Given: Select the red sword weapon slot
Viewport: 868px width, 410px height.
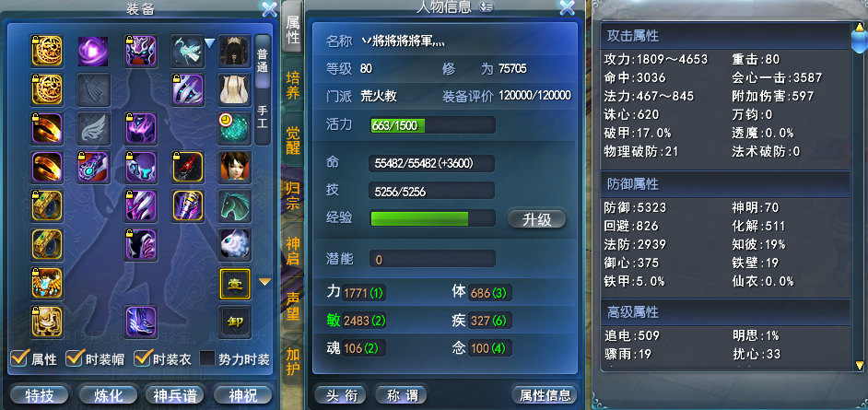Looking at the screenshot, I should click(188, 167).
